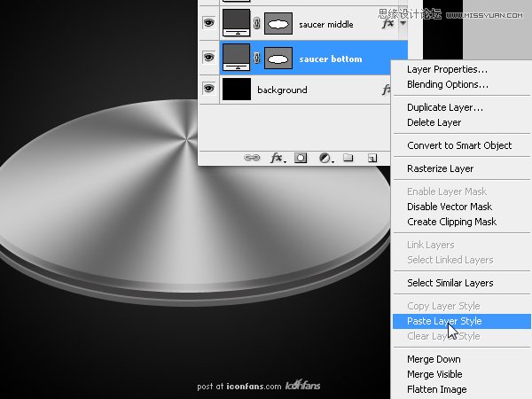
Task: Create a new group folder icon
Action: click(x=348, y=158)
